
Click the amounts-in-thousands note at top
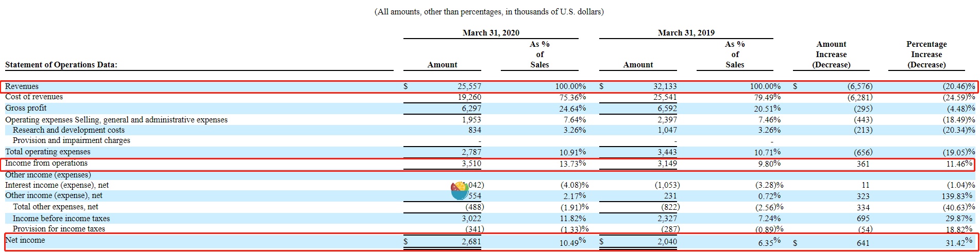(489, 12)
